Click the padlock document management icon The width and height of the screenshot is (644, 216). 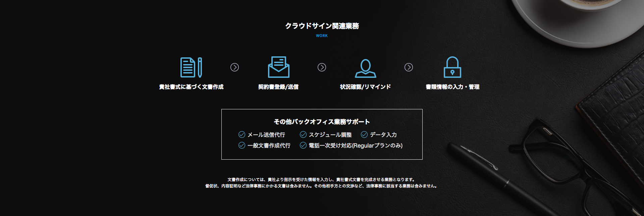click(x=452, y=67)
